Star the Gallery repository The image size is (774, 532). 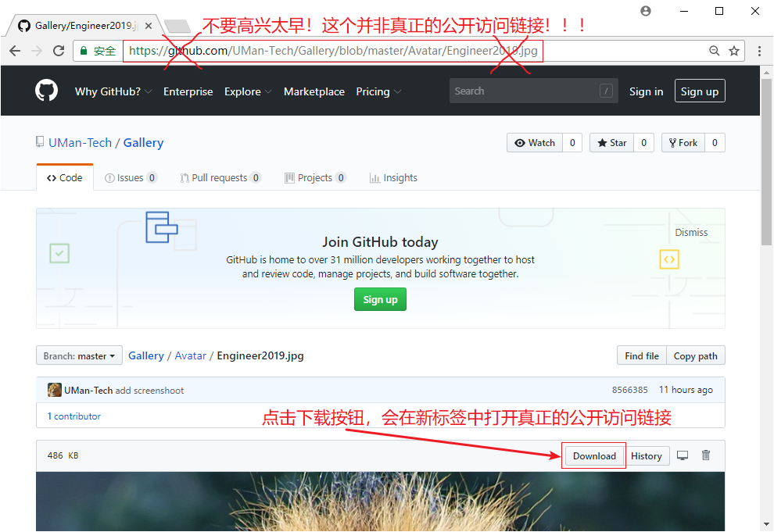[x=611, y=142]
